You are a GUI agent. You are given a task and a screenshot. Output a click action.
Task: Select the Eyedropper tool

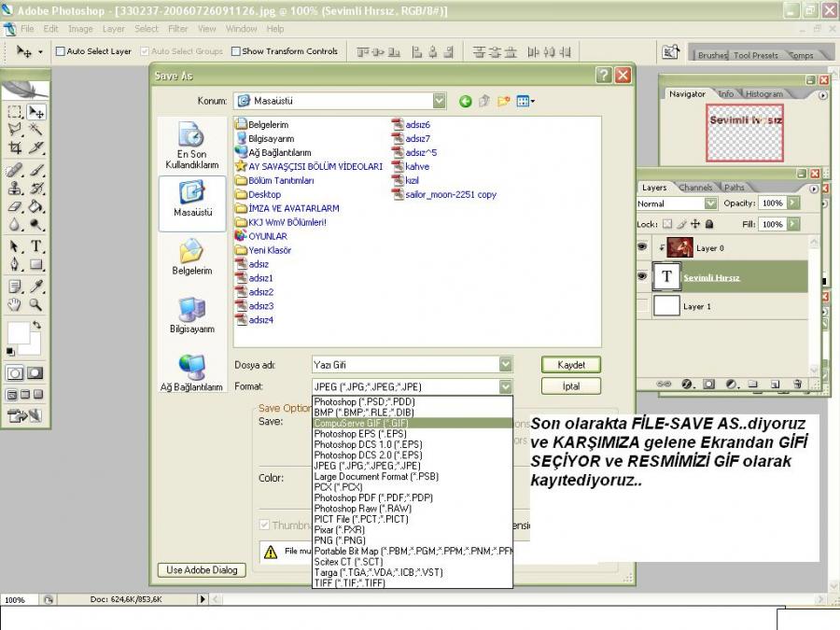[35, 287]
